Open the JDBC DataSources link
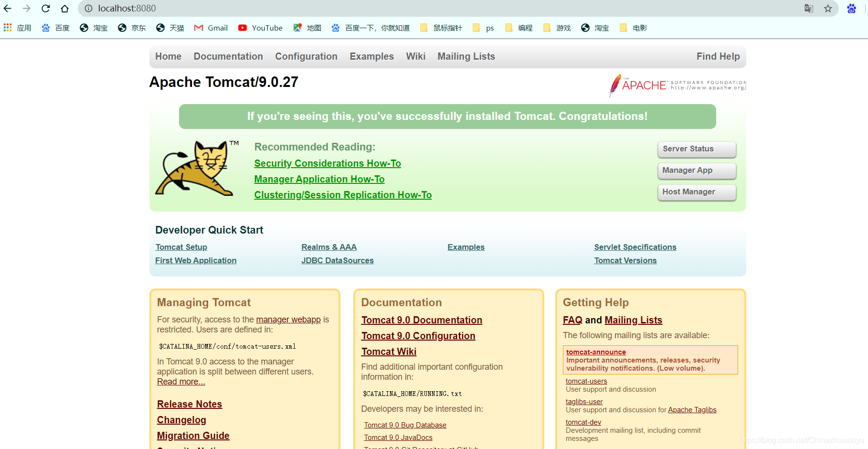Image resolution: width=868 pixels, height=449 pixels. click(338, 260)
